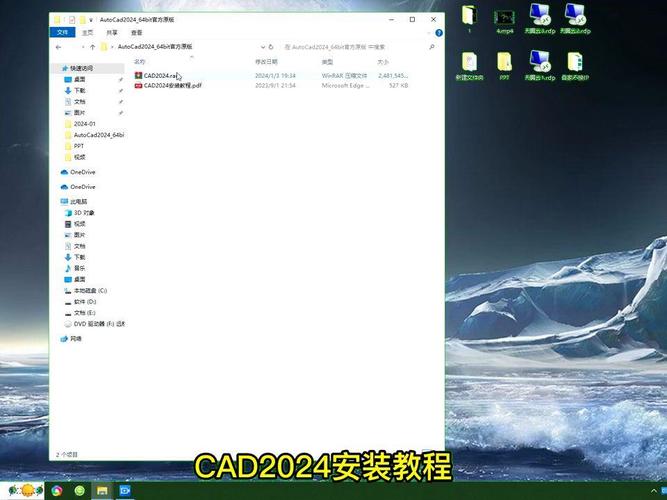The height and width of the screenshot is (500, 667).
Task: Open AutoCad2024_64bi folder in sidebar
Action: pos(99,135)
